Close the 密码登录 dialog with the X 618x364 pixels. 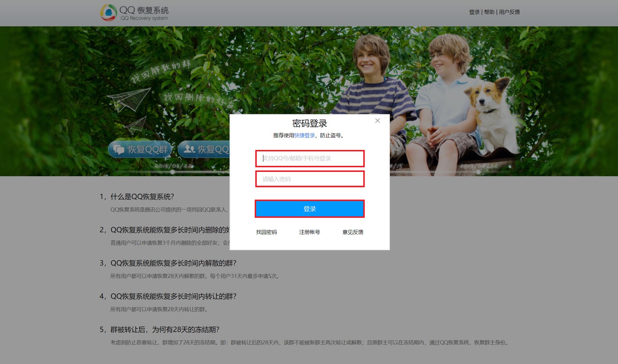click(x=377, y=121)
